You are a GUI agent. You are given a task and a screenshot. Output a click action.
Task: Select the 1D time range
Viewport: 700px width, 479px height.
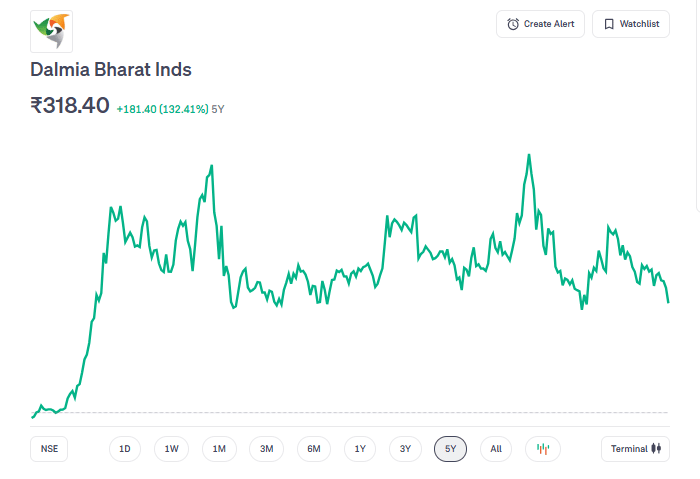pyautogui.click(x=125, y=449)
